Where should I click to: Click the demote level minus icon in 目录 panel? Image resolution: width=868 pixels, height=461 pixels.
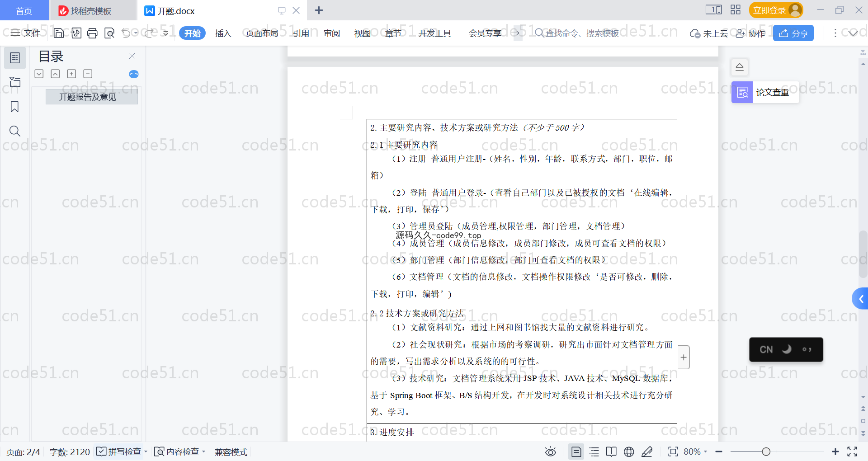pos(88,74)
